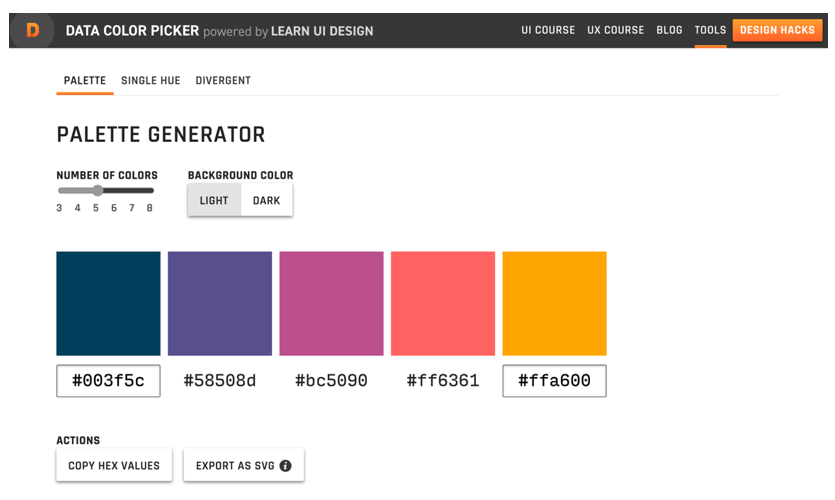Open the UI Course nav link

[548, 30]
